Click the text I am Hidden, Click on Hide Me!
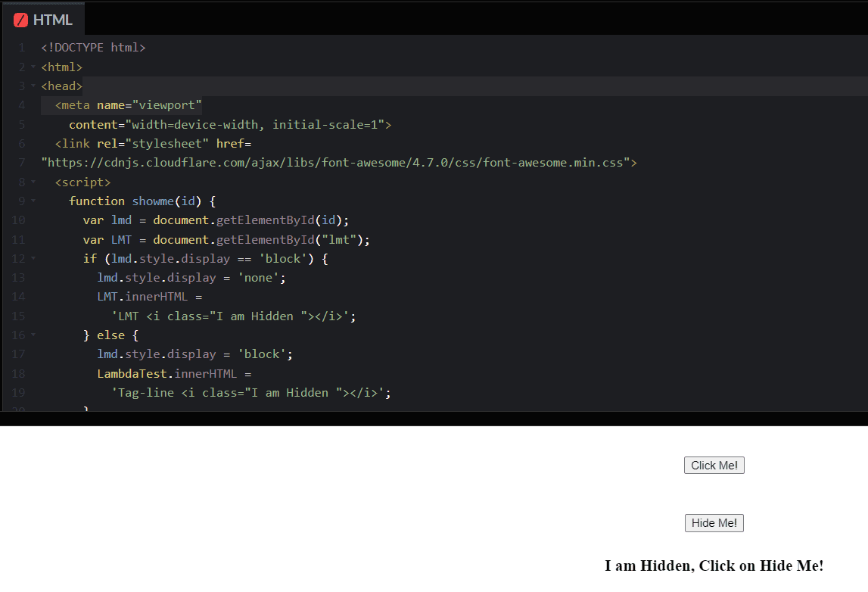 point(714,566)
